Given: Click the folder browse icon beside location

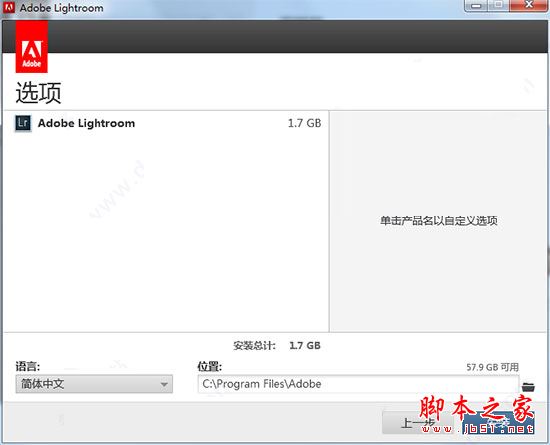Looking at the screenshot, I should point(528,387).
